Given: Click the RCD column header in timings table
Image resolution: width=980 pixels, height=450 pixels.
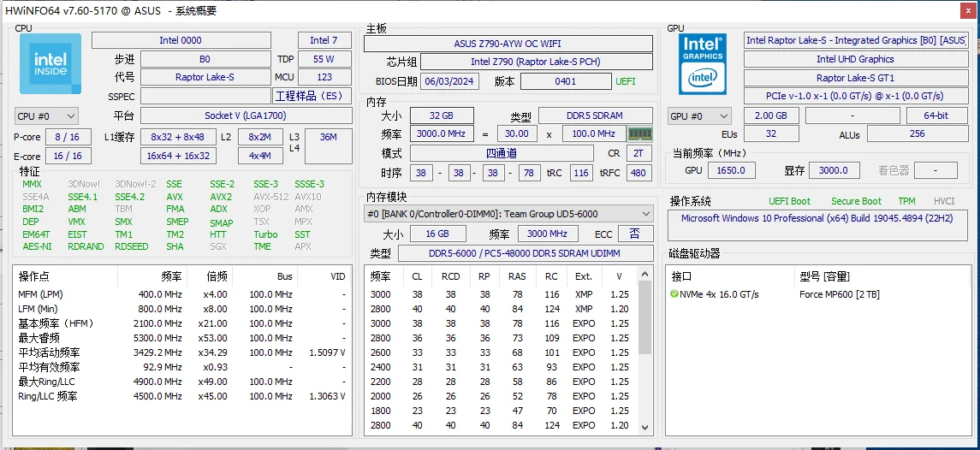Looking at the screenshot, I should tap(450, 276).
